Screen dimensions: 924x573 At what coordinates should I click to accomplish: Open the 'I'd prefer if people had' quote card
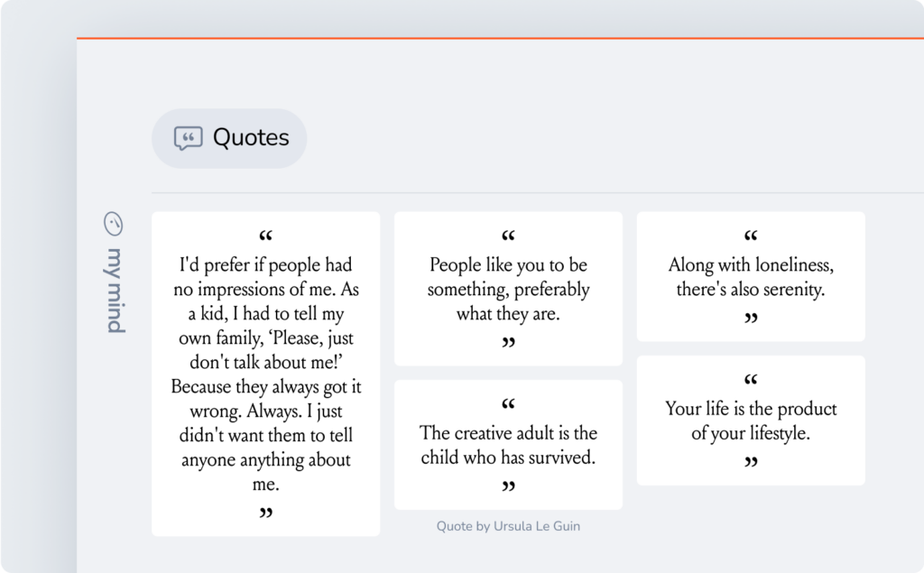[x=265, y=374]
